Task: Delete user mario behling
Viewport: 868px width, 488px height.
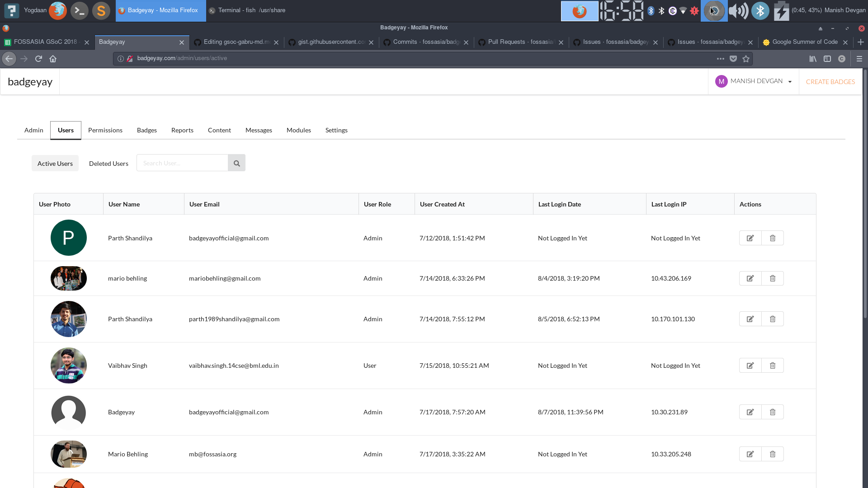Action: click(x=773, y=278)
